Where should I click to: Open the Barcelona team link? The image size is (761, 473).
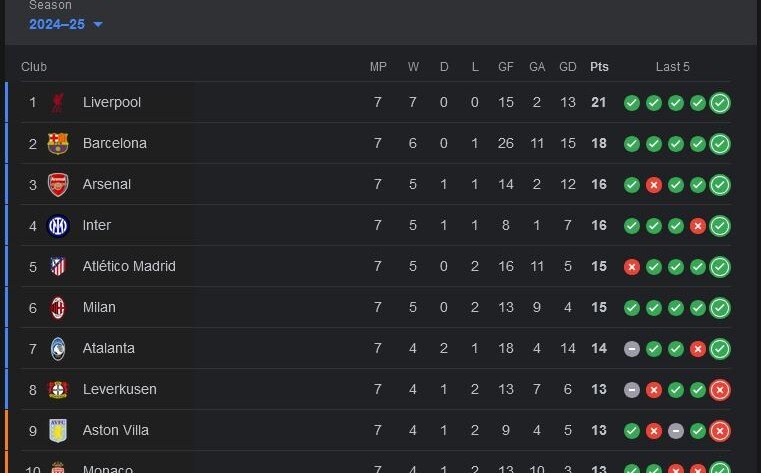pos(114,143)
